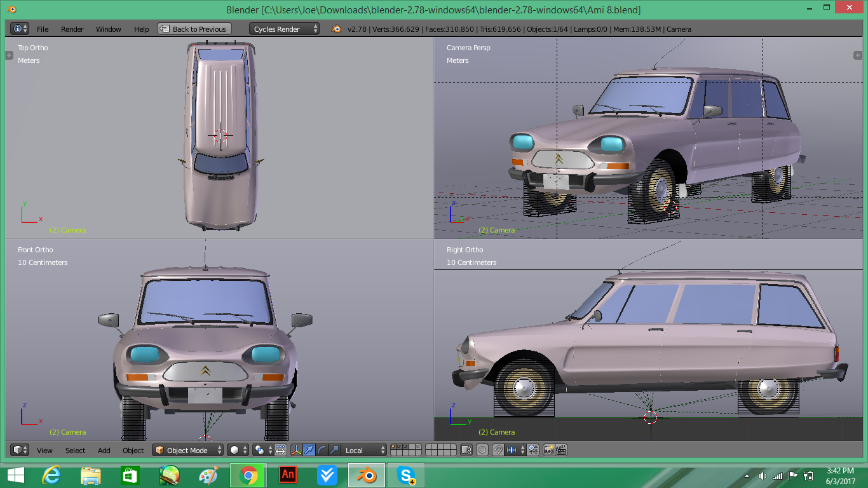Toggle snap during transform magnet
The image size is (868, 488).
pyautogui.click(x=498, y=450)
